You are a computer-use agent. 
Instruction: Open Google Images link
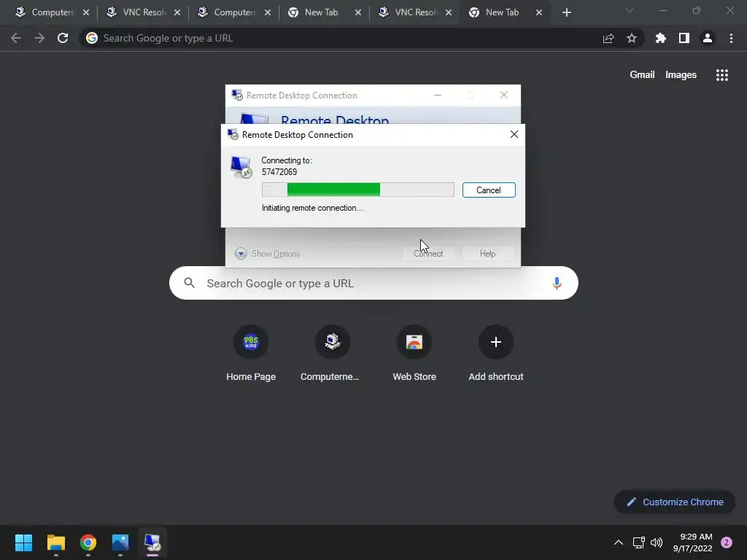[x=681, y=75]
